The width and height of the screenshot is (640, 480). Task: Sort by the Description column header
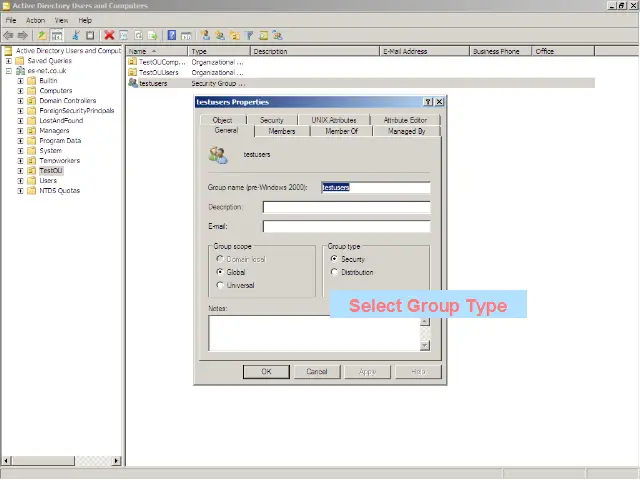coord(315,51)
